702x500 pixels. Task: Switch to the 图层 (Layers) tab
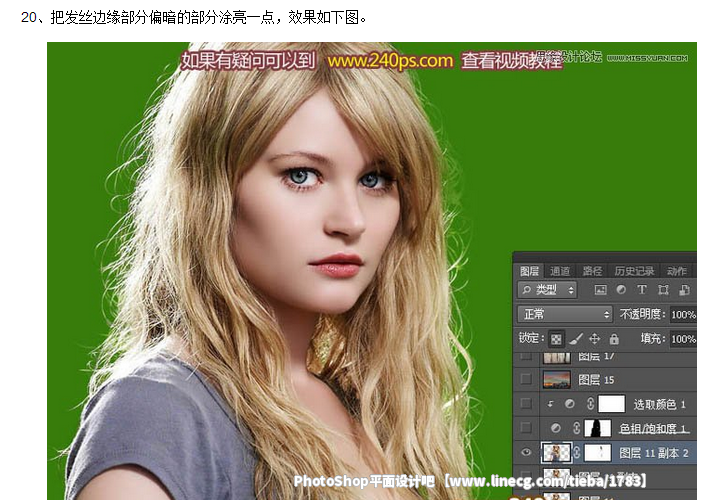(529, 271)
